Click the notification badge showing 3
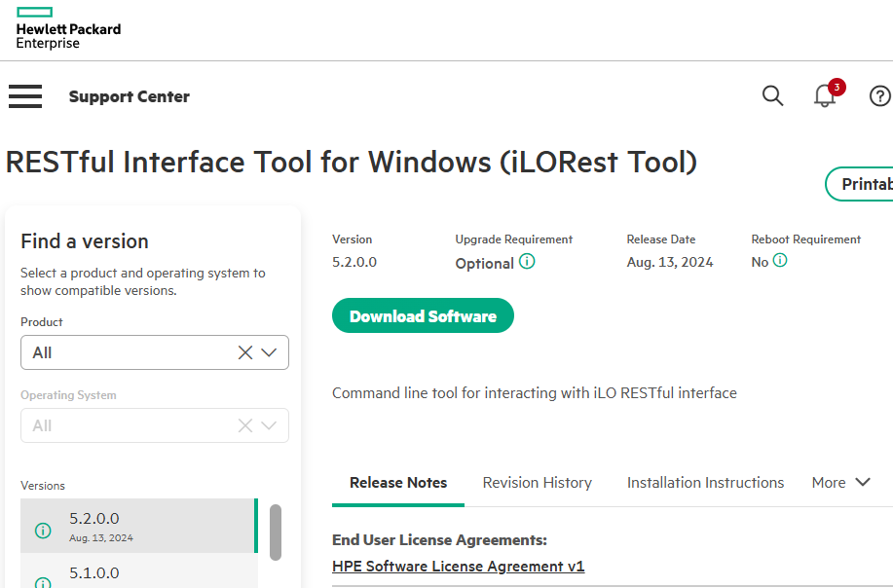 pos(837,87)
